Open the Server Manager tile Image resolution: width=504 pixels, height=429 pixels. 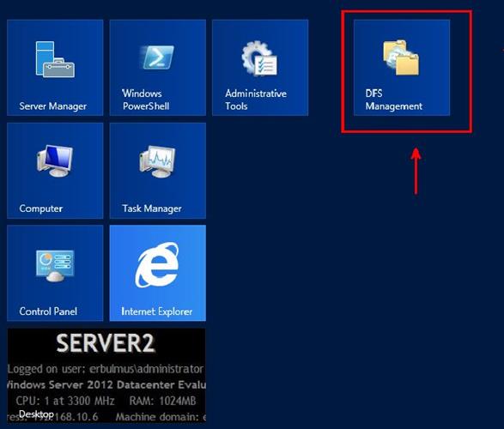point(55,68)
